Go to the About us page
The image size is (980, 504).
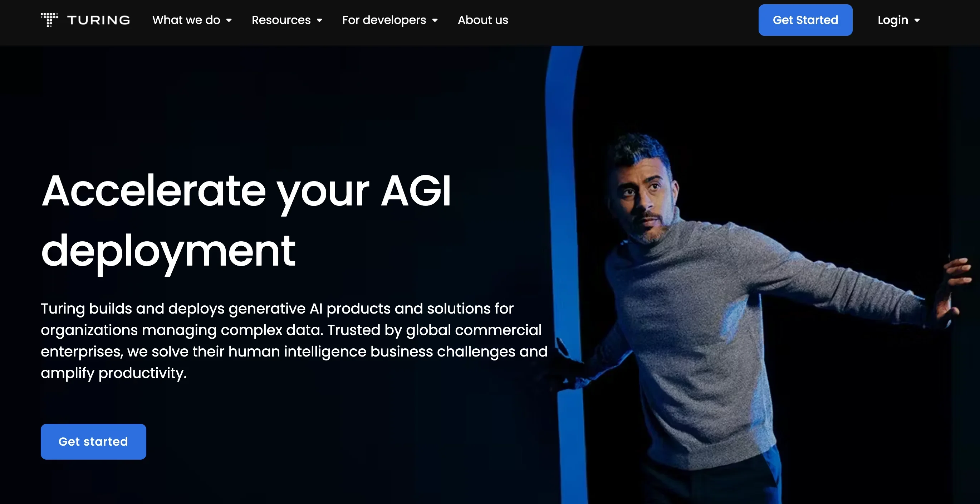click(x=483, y=20)
